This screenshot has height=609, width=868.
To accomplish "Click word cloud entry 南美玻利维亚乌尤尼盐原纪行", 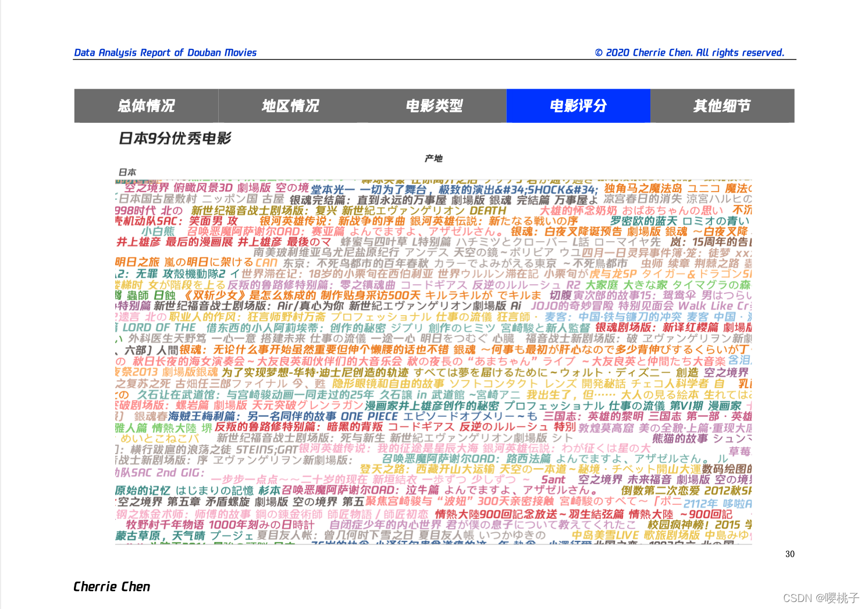I will click(x=326, y=252).
